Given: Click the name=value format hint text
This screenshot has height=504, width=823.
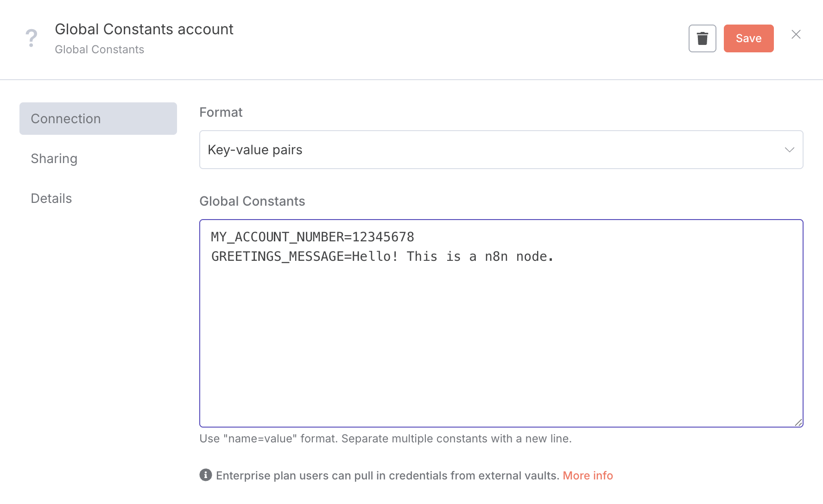Looking at the screenshot, I should 386,439.
